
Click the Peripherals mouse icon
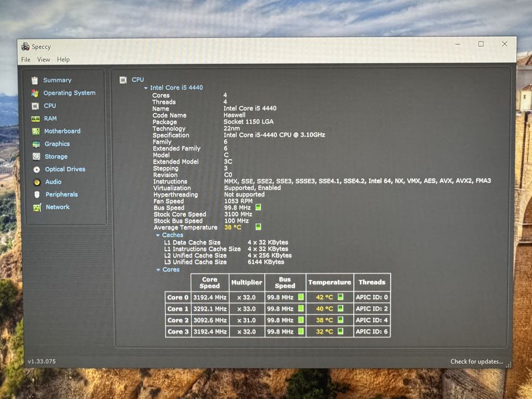pos(37,194)
